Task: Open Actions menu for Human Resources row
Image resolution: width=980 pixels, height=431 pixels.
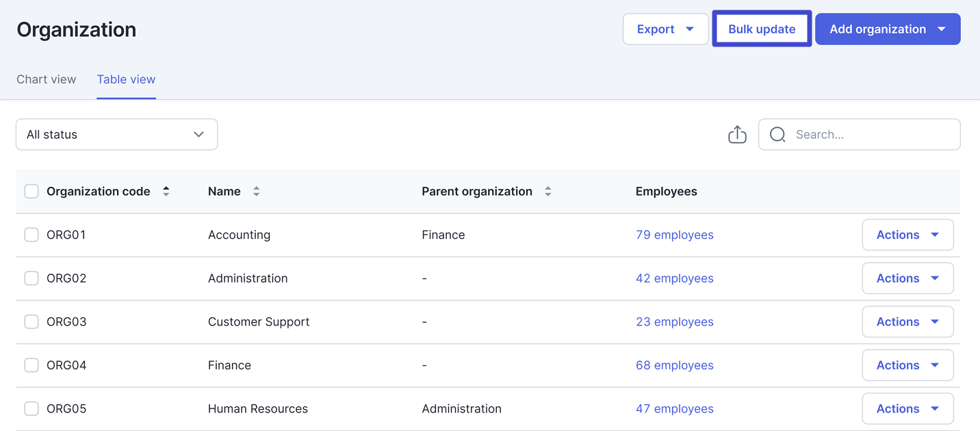Action: [x=907, y=408]
